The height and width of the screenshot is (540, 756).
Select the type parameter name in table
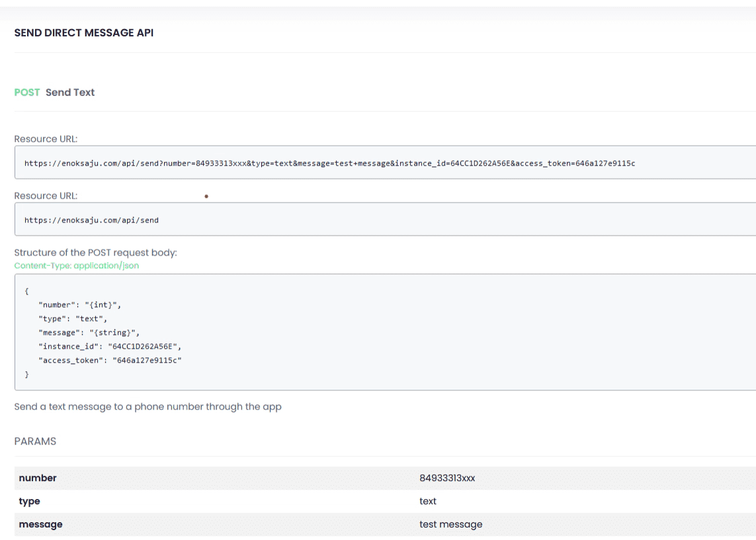click(30, 502)
